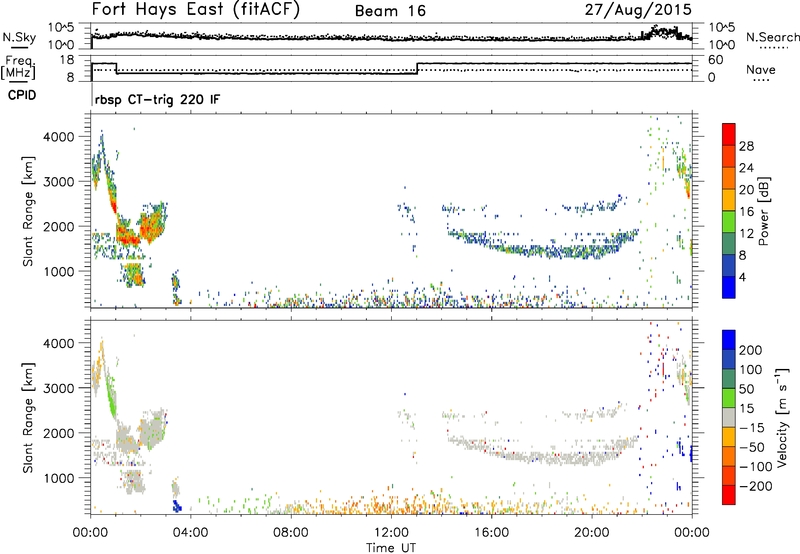Viewport: 800px width, 554px height.
Task: Click the '18' frequency axis tick
Action: 67,60
